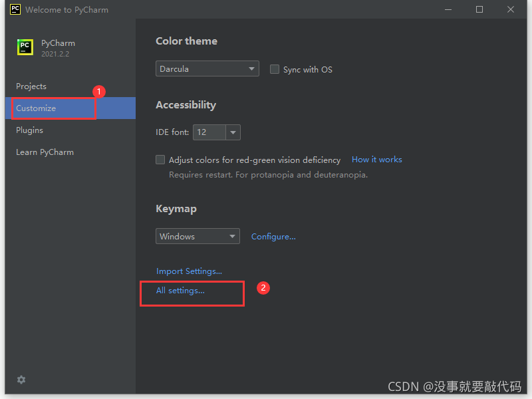Open the All settings... link
The image size is (532, 399).
pos(180,291)
